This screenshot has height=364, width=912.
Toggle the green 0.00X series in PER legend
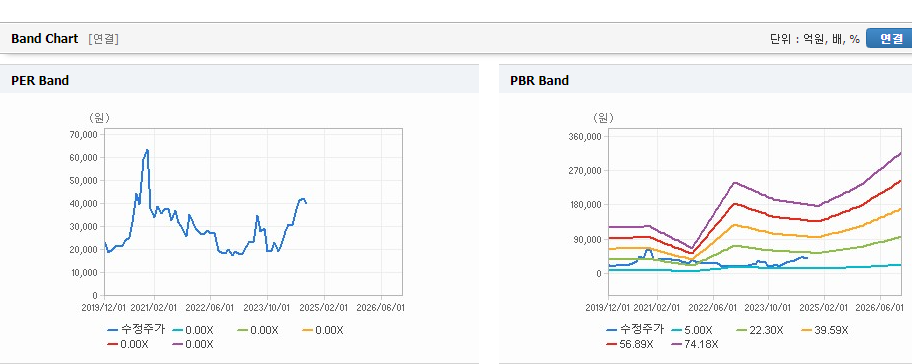click(258, 330)
